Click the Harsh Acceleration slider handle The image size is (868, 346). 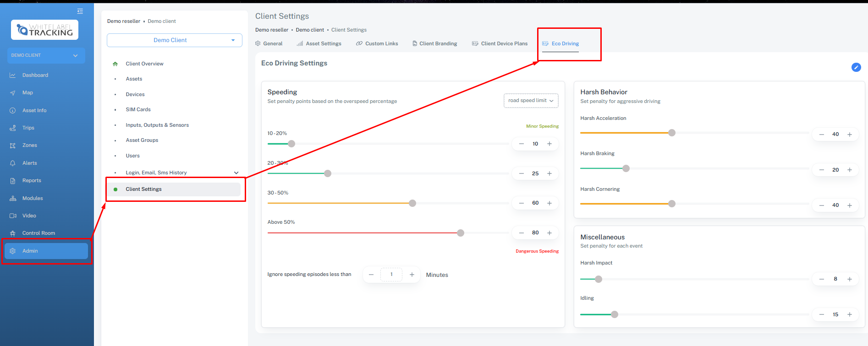(671, 133)
